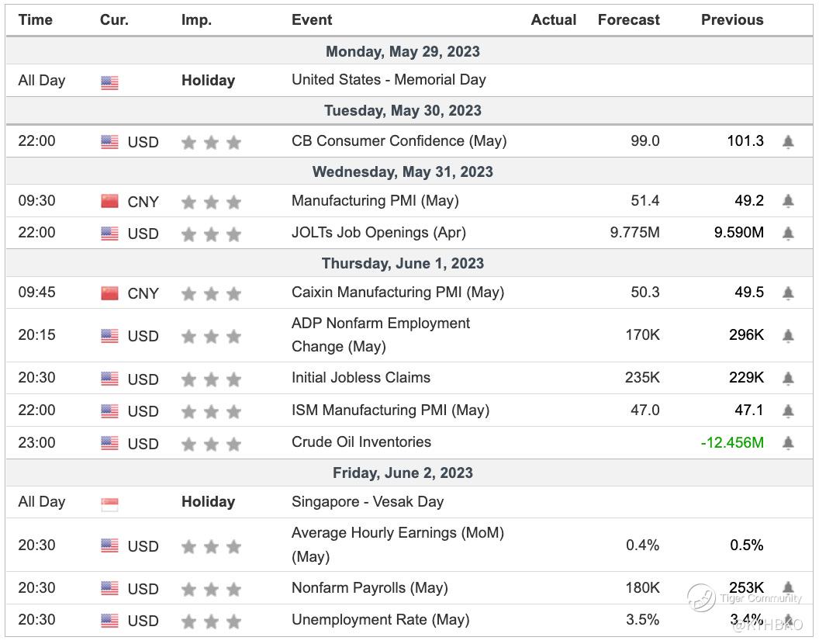Toggle alert bell for ADP Nonfarm Employment Change
Viewport: 819px width, 644px height.
coord(788,336)
